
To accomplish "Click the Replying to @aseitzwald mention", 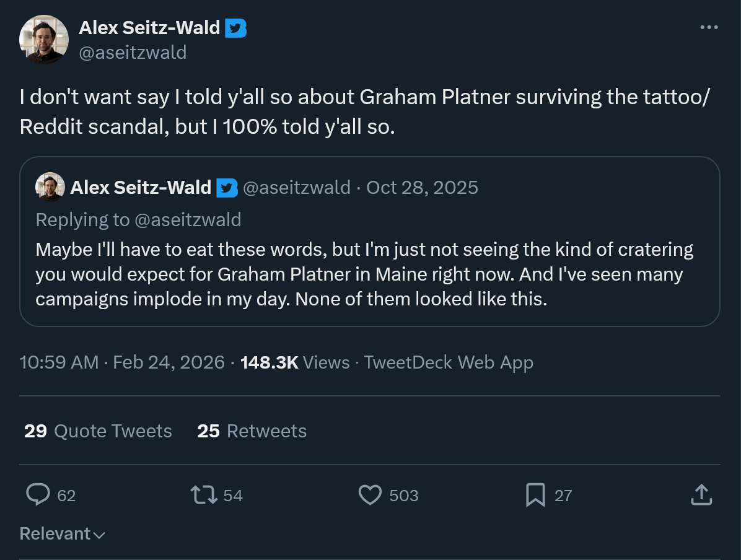I will 188,219.
